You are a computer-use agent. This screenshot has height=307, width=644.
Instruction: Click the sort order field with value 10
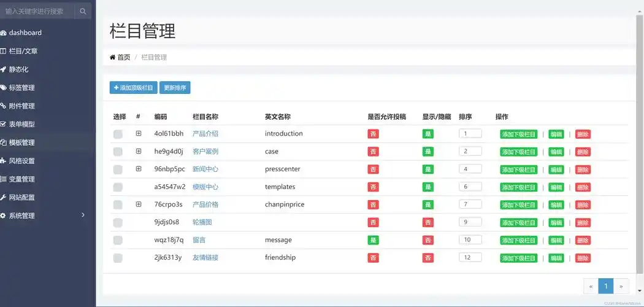(470, 239)
